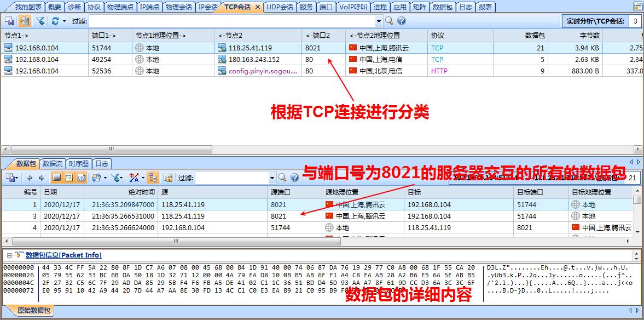Image resolution: width=644 pixels, height=320 pixels.
Task: Expand the top filter combo box dropdown
Action: tap(379, 21)
